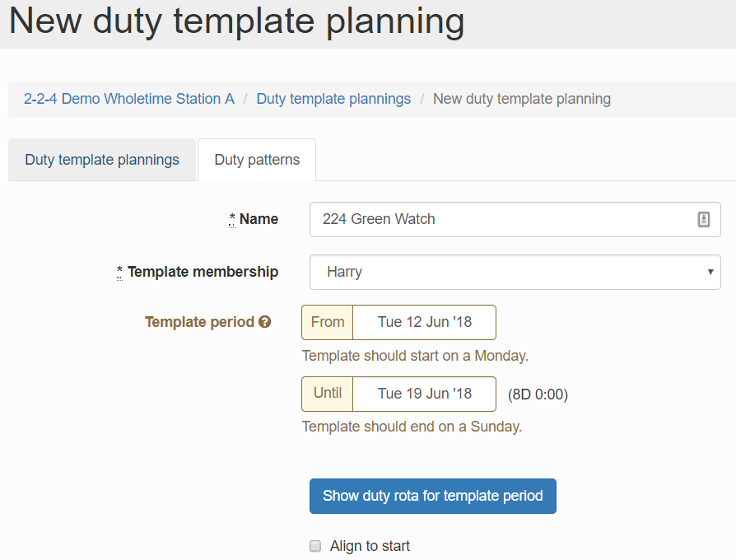
Task: Switch to the Duty template plannings tab
Action: click(x=102, y=160)
